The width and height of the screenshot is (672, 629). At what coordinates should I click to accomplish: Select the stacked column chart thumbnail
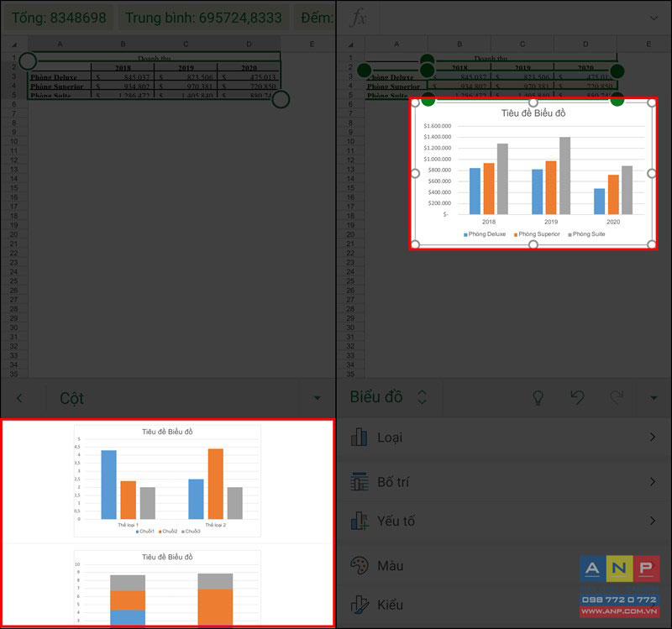tap(167, 588)
